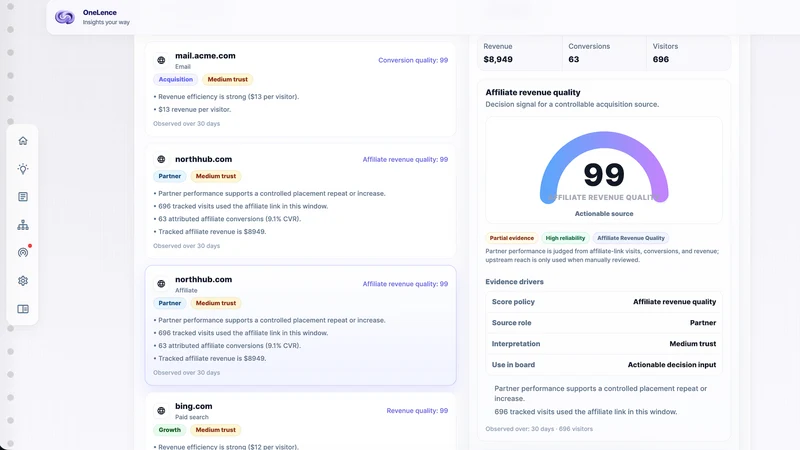Screen dimensions: 800x450
Task: Open the document Reports icon in sidebar
Action: click(x=23, y=197)
